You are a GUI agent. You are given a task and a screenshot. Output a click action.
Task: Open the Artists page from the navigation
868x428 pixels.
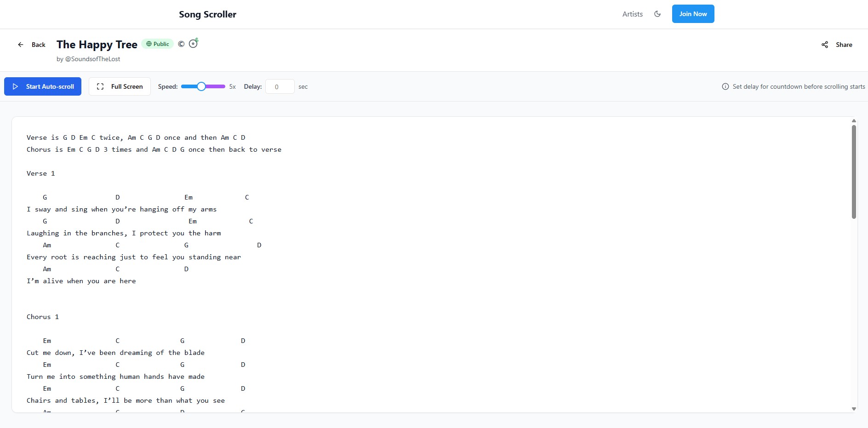coord(632,14)
